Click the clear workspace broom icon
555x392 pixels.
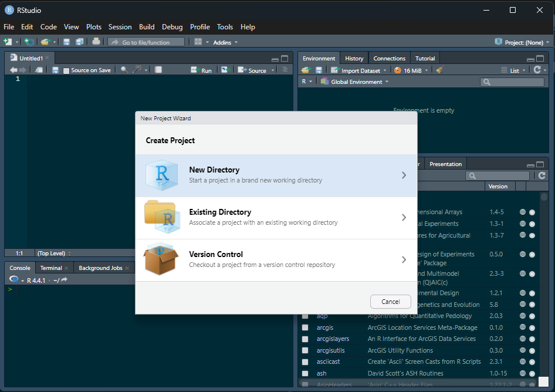[439, 70]
